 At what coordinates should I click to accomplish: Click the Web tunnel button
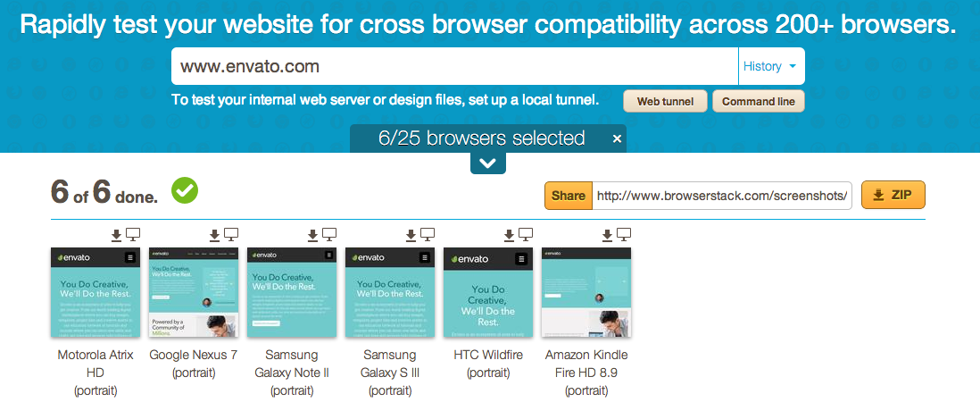coord(665,101)
